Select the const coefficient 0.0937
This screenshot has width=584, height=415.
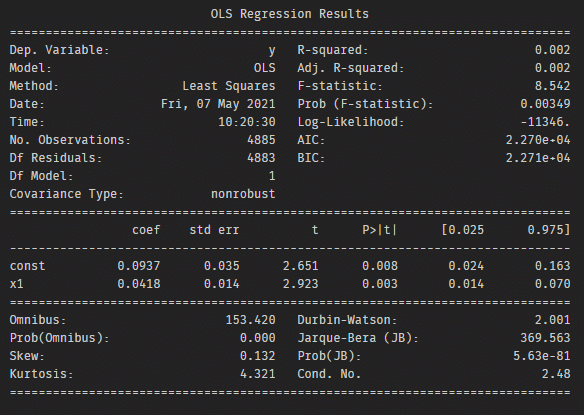pyautogui.click(x=139, y=266)
